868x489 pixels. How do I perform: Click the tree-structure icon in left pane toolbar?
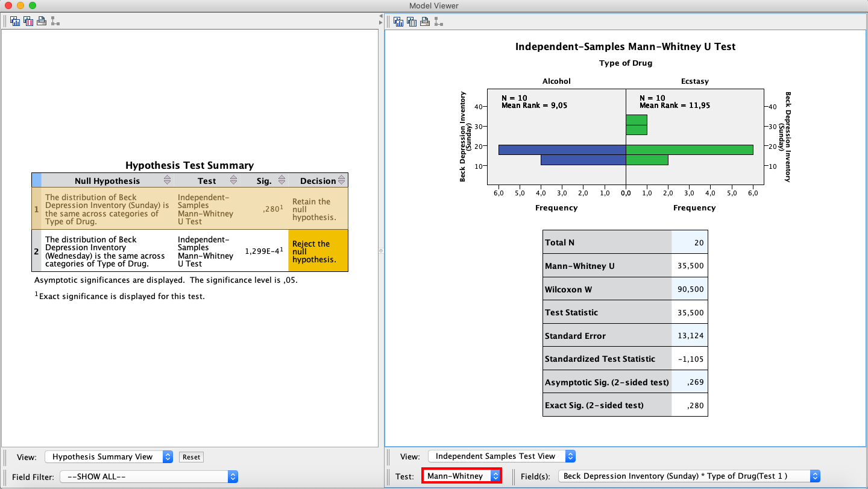pyautogui.click(x=55, y=21)
